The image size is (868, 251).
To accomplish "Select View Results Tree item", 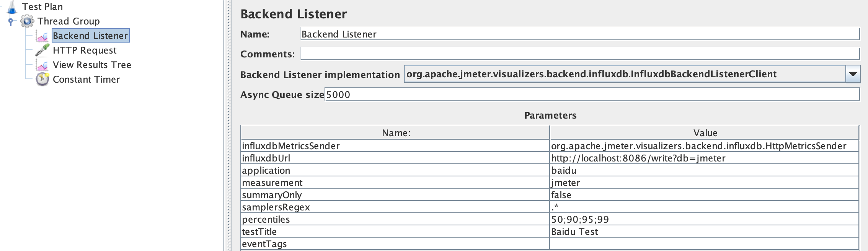I will 92,65.
